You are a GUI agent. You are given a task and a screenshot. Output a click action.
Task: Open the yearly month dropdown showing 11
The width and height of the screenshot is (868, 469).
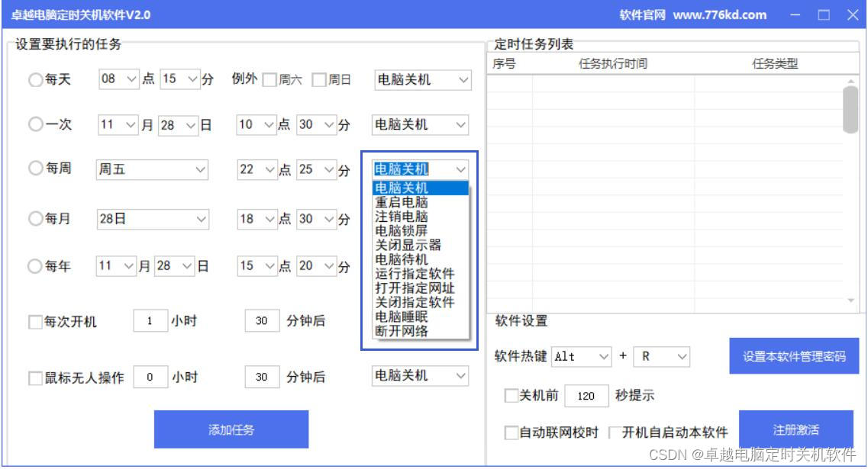[116, 266]
